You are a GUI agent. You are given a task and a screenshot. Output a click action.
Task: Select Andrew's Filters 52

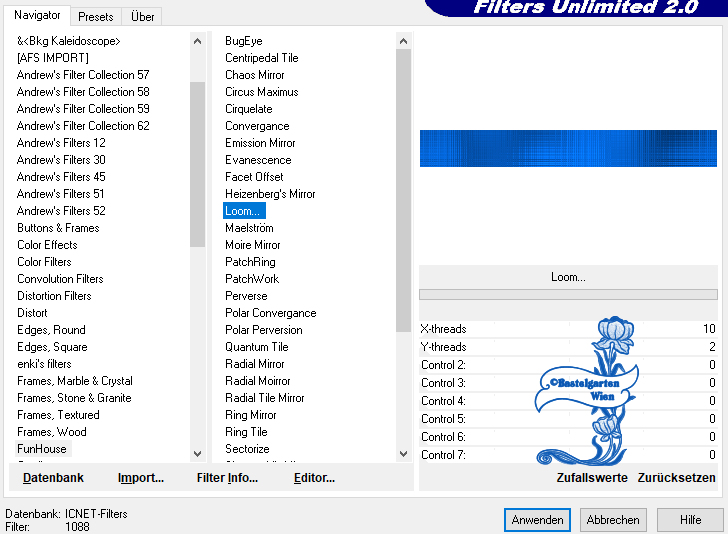61,211
